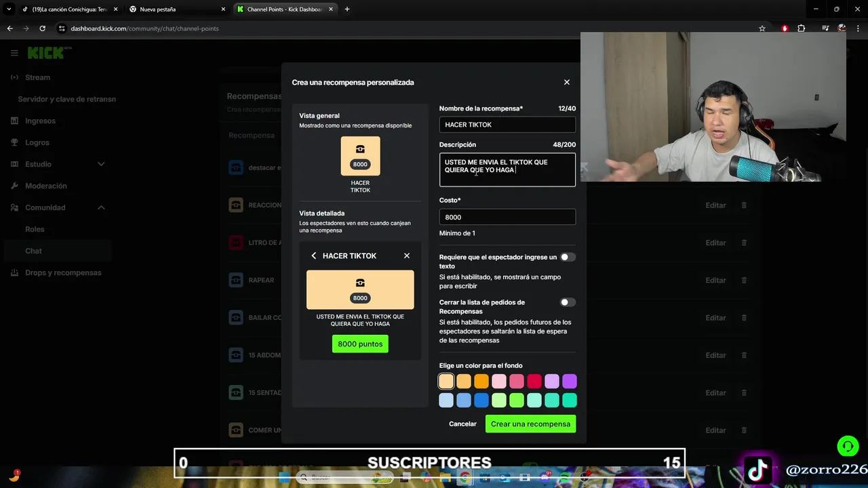
Task: Open a new browser tab
Action: point(347,9)
